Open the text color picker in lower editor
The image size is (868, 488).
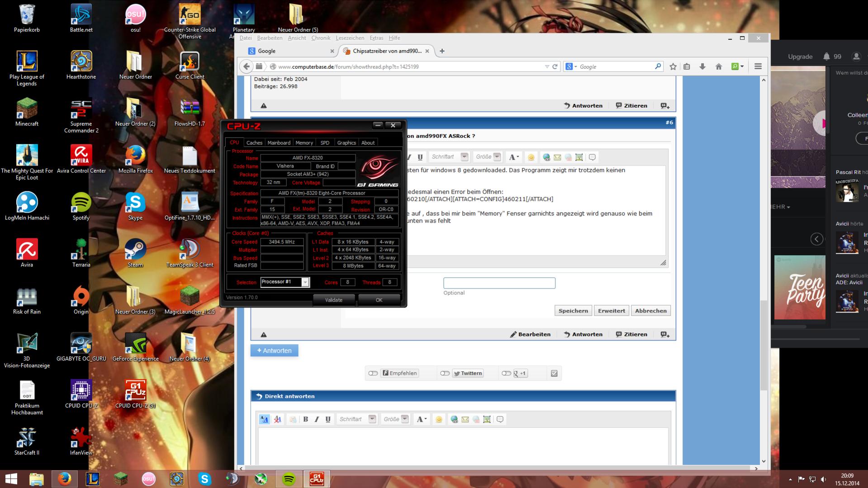tap(422, 419)
